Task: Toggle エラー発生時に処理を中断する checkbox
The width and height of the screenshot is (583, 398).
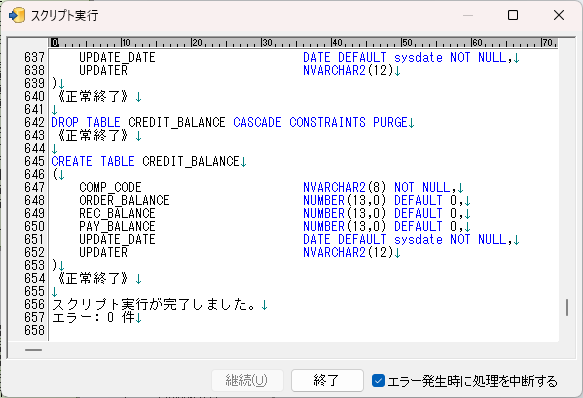Action: click(378, 381)
